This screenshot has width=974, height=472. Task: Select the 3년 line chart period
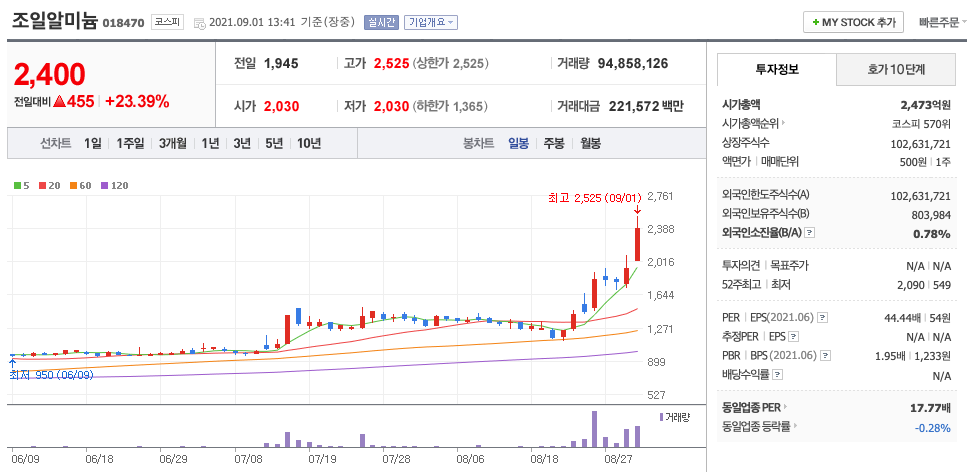click(x=242, y=143)
